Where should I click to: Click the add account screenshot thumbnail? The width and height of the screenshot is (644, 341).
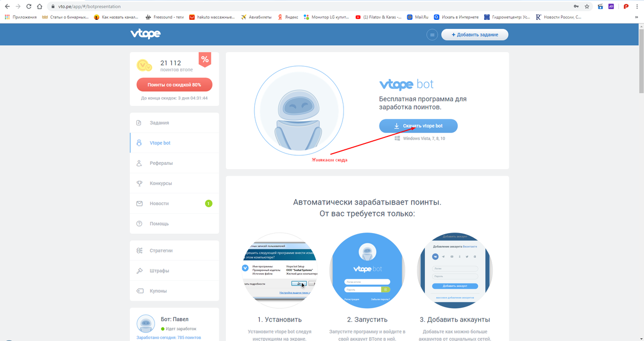(x=455, y=270)
